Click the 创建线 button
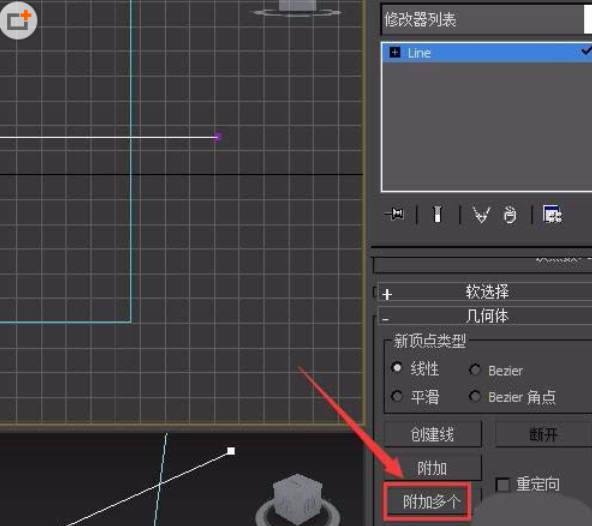This screenshot has height=526, width=592. pos(433,434)
